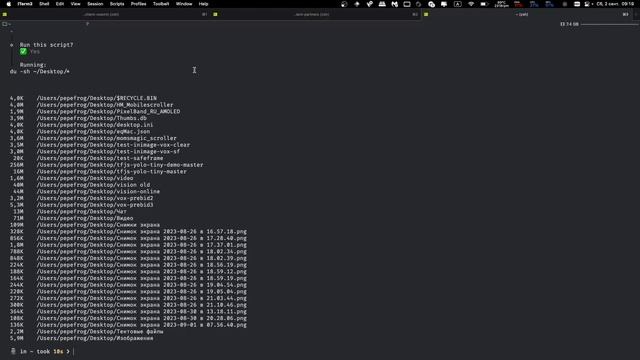Click the Wi-Fi status icon

coord(471,4)
